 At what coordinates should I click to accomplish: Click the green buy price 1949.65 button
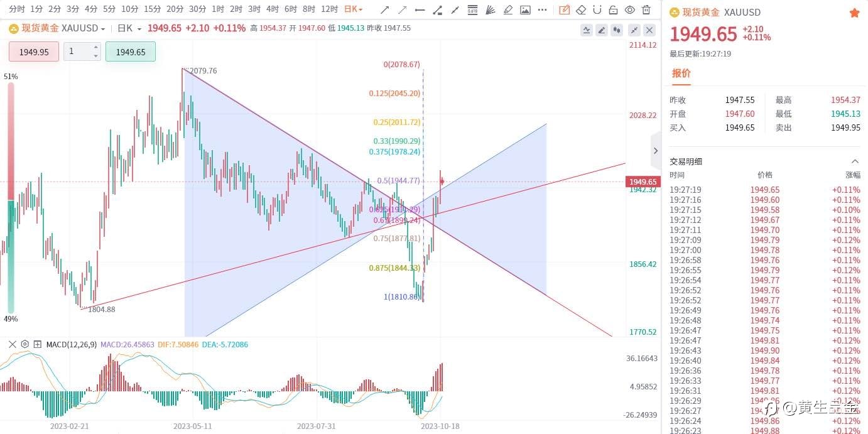point(131,52)
